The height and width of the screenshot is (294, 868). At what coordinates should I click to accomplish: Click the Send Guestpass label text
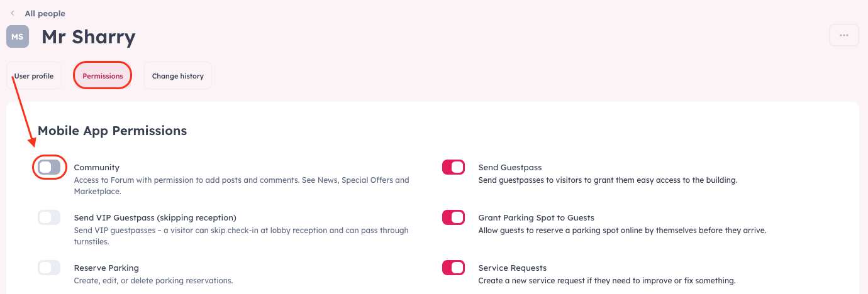510,168
